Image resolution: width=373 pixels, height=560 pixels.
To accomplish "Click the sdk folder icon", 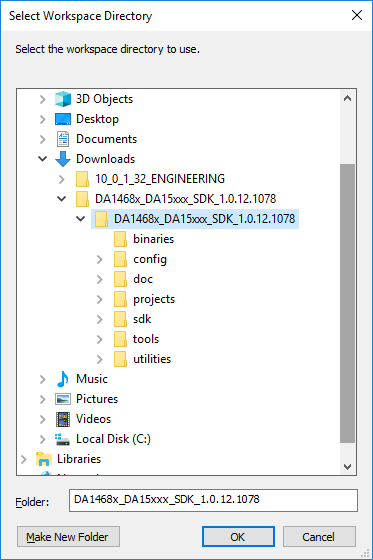I will pyautogui.click(x=120, y=319).
